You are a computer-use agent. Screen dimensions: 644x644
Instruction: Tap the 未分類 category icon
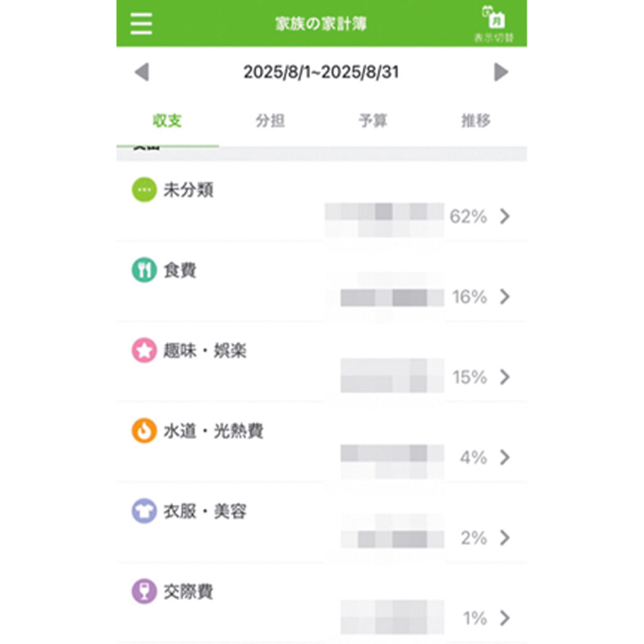144,190
